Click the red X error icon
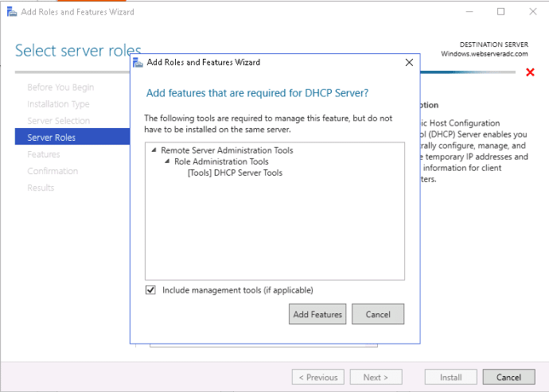Image resolution: width=549 pixels, height=392 pixels. tap(530, 72)
